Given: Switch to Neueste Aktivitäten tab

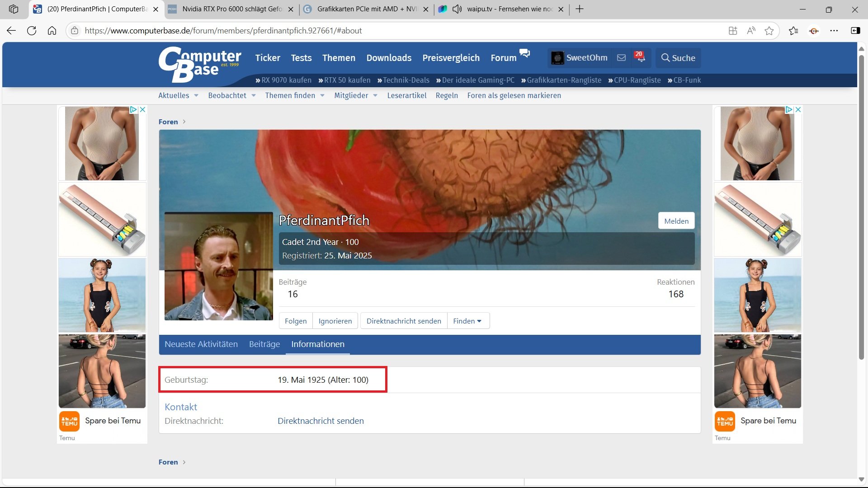Looking at the screenshot, I should (x=201, y=344).
